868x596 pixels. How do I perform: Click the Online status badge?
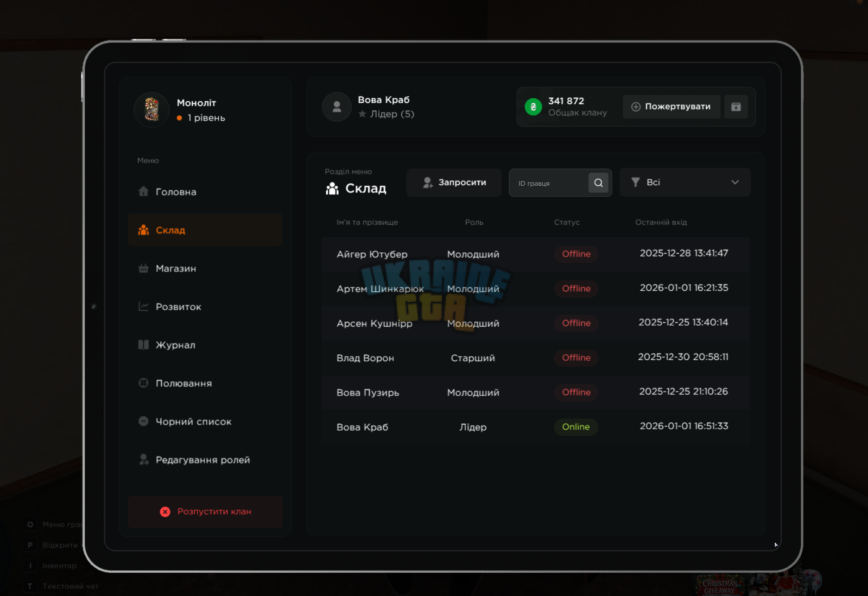(576, 427)
